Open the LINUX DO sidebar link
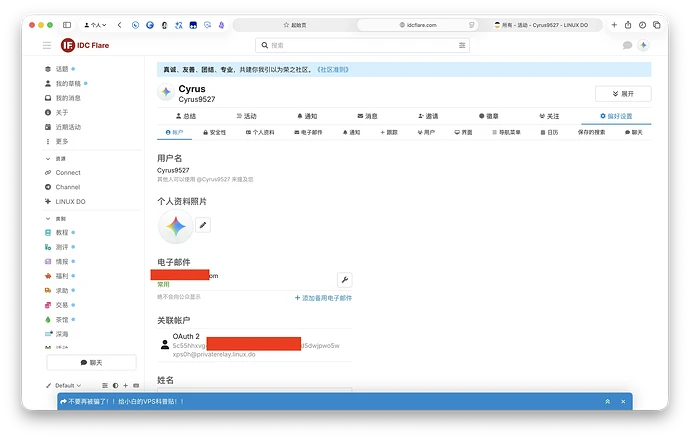The height and width of the screenshot is (438, 690). tap(70, 202)
